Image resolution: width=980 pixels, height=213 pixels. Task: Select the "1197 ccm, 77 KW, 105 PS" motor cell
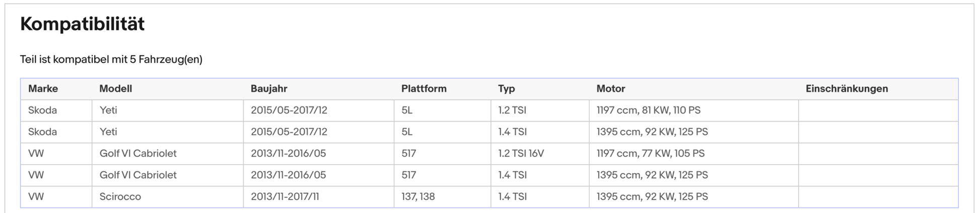coord(650,153)
